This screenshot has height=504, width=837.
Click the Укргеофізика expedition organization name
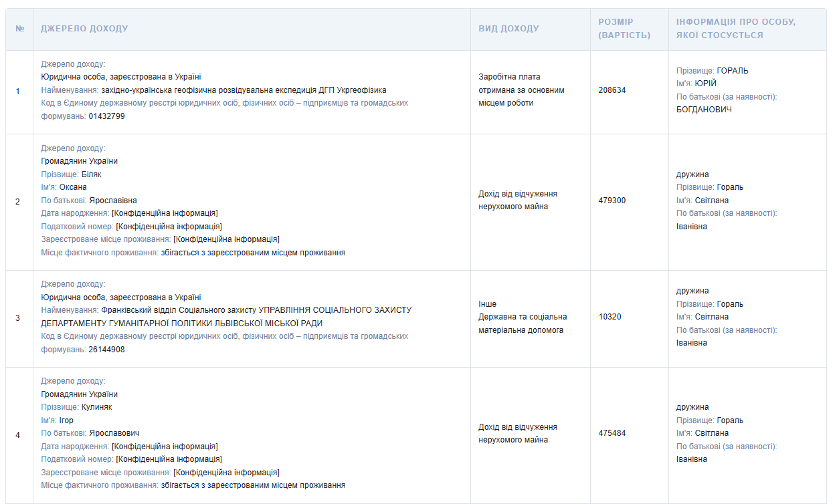[x=244, y=90]
